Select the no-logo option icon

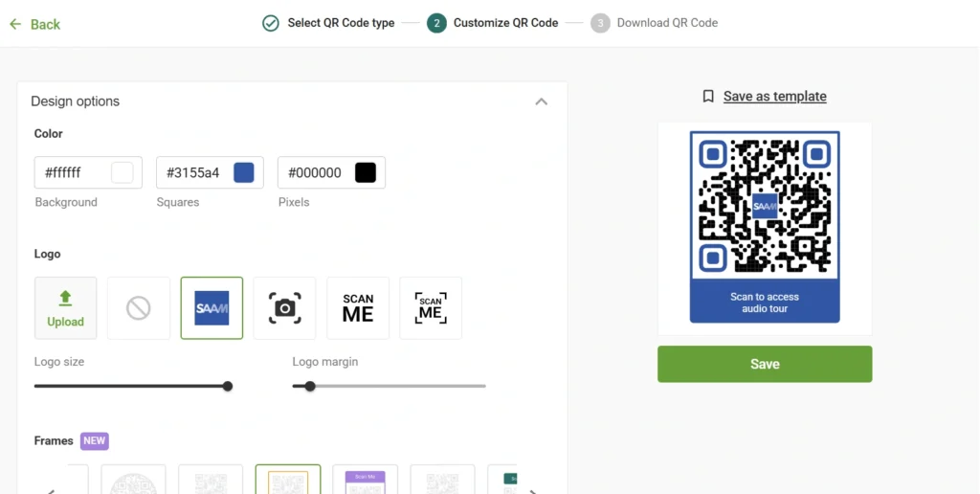(x=139, y=308)
